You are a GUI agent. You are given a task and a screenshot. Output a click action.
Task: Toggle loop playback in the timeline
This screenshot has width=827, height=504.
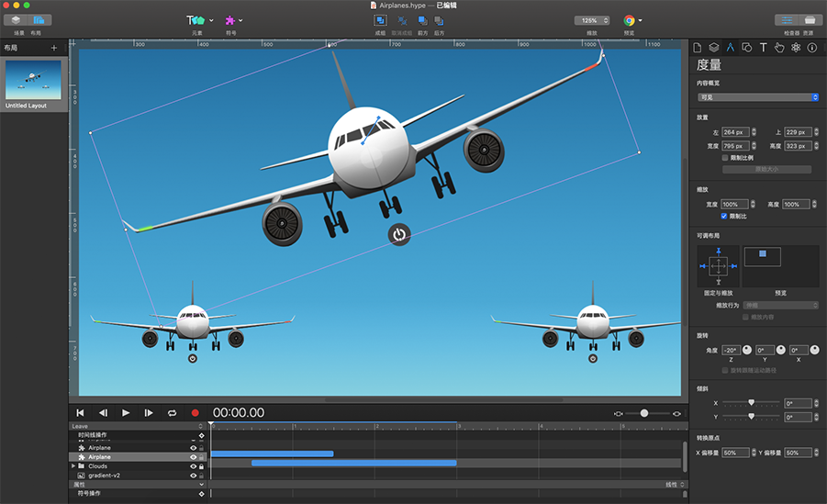coord(172,413)
